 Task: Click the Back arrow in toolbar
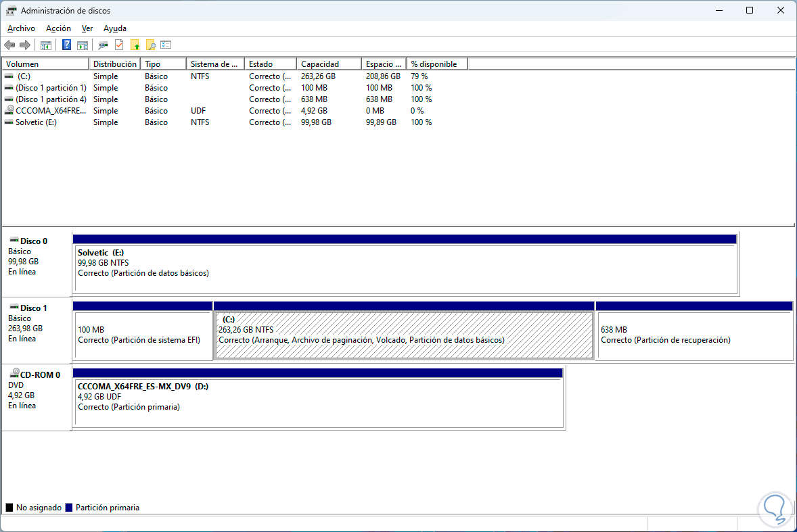(9, 45)
